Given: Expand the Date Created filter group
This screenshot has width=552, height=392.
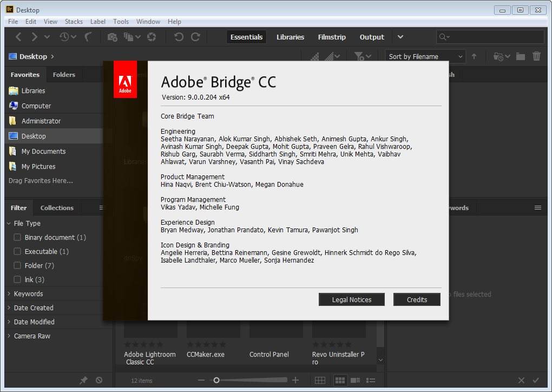Looking at the screenshot, I should coord(9,308).
